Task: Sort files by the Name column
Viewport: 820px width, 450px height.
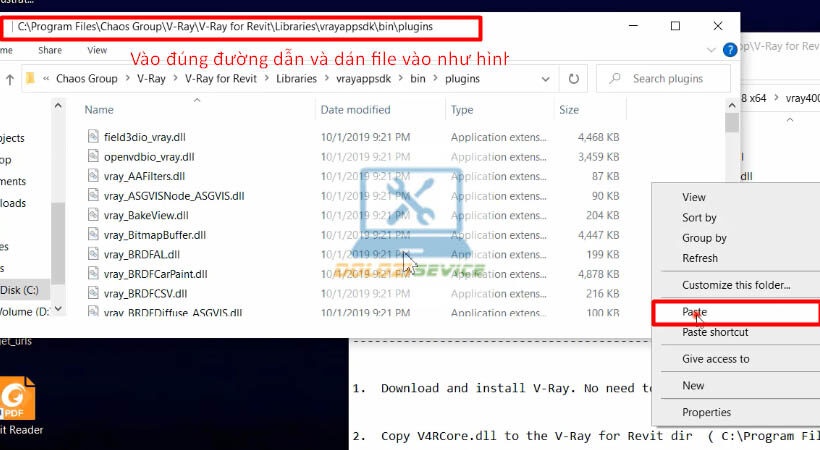Action: coord(99,110)
